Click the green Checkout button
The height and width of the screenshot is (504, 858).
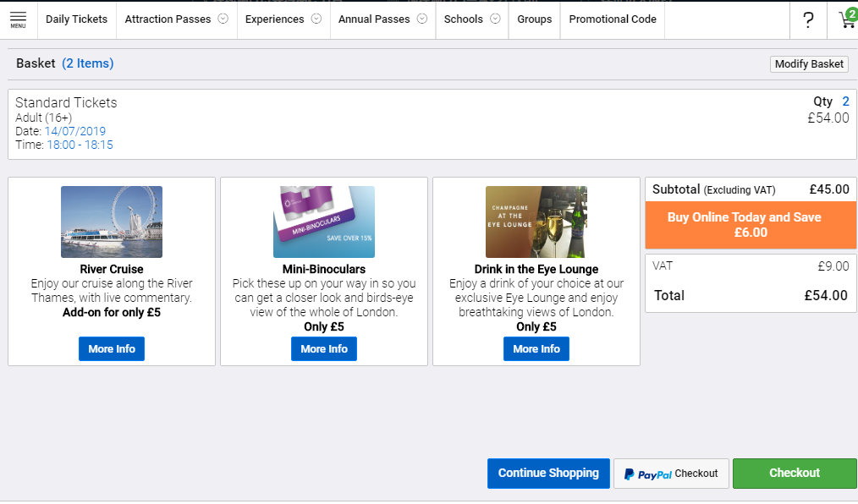[795, 474]
